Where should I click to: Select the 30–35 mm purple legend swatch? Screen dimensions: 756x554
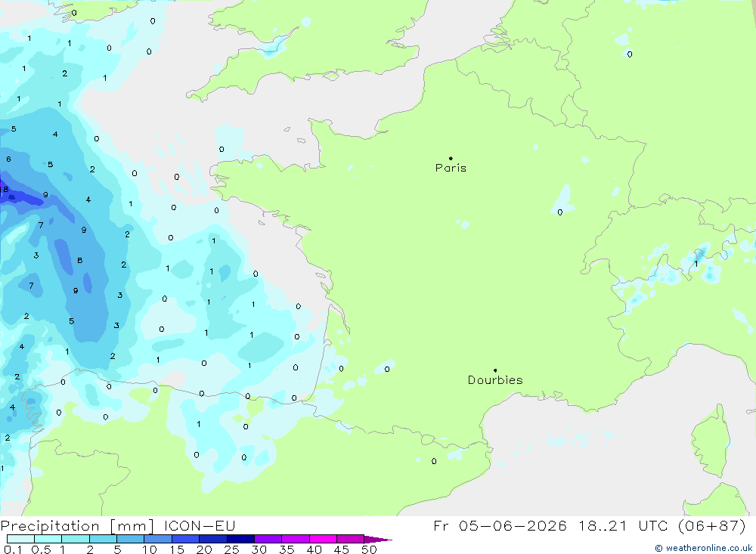pyautogui.click(x=268, y=539)
